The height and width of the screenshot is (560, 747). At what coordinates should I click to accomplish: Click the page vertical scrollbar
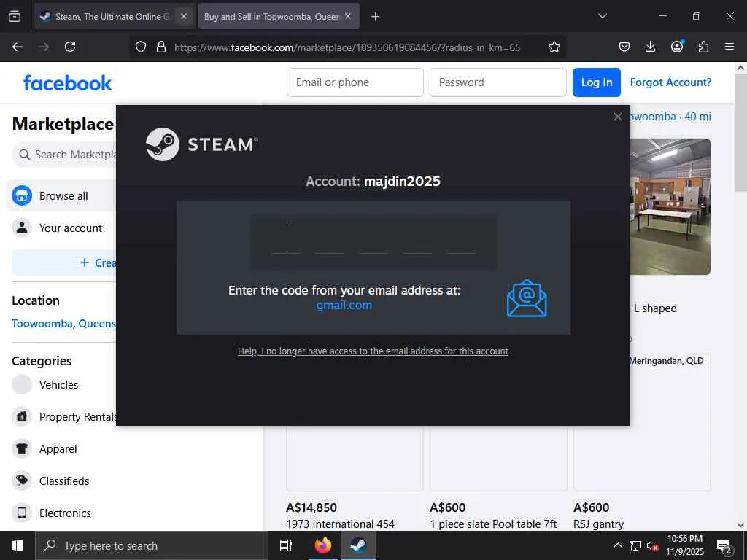tap(740, 133)
